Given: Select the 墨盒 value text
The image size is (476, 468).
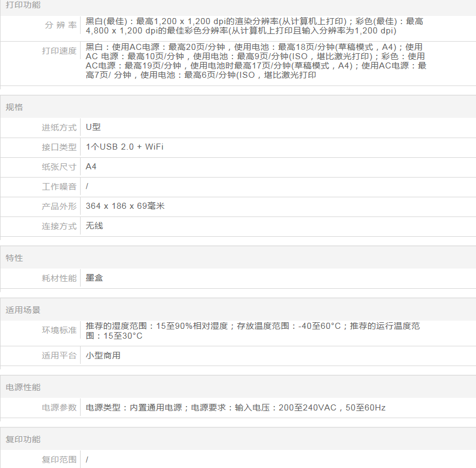Looking at the screenshot, I should [94, 278].
